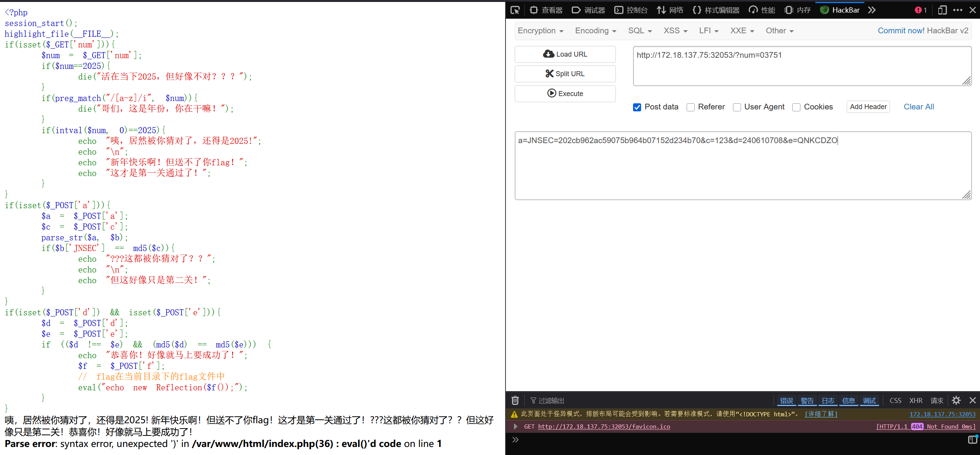Open the 网络 (Network) panel
The image size is (980, 455).
pos(670,10)
